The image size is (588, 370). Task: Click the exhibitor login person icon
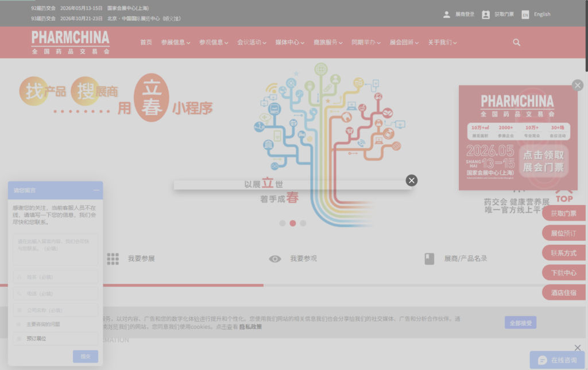point(447,14)
